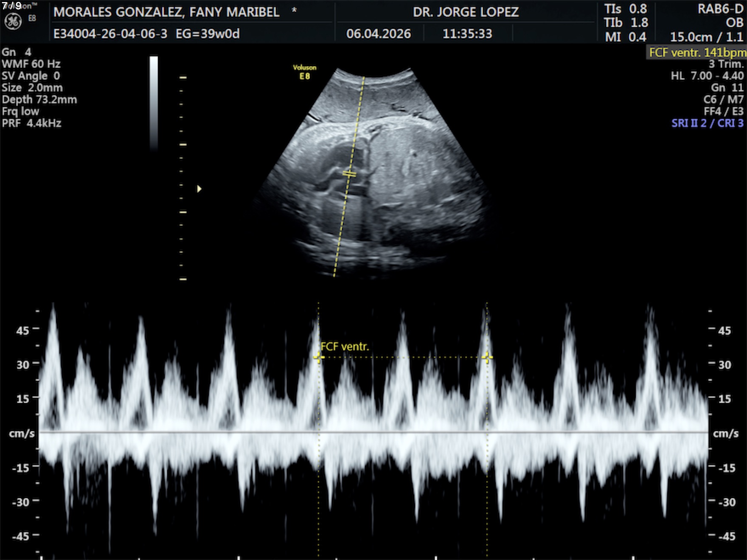Click the grayscale map bar
Image resolution: width=747 pixels, height=560 pixels.
pyautogui.click(x=154, y=102)
